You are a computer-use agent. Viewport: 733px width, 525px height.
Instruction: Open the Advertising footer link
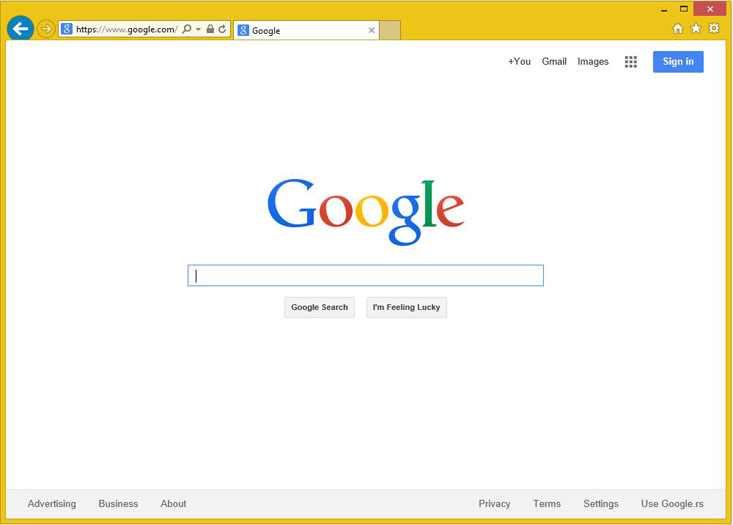coord(52,503)
